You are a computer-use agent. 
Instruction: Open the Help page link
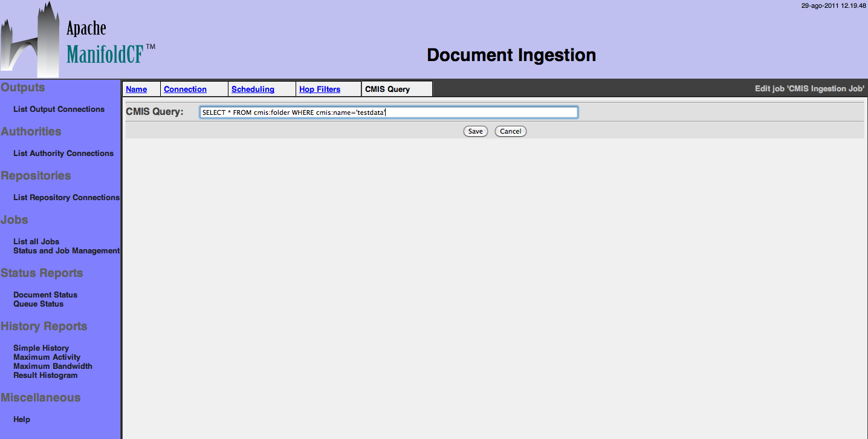click(x=22, y=420)
